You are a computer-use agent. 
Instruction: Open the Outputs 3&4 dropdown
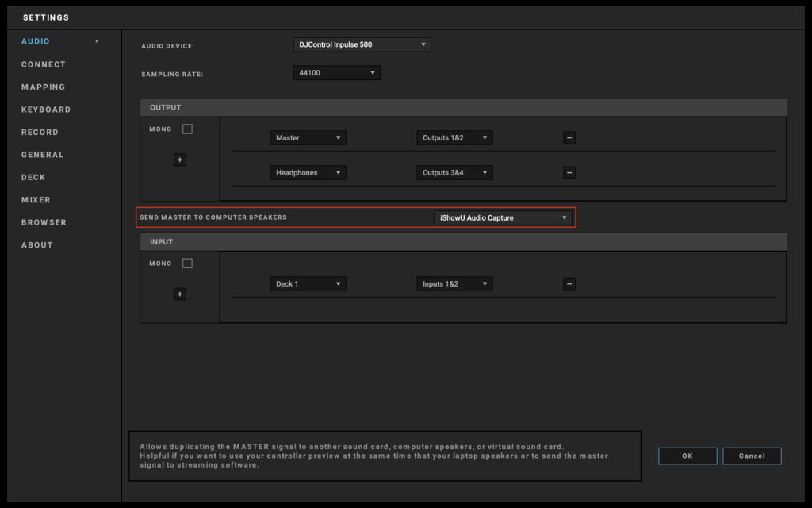click(x=454, y=173)
